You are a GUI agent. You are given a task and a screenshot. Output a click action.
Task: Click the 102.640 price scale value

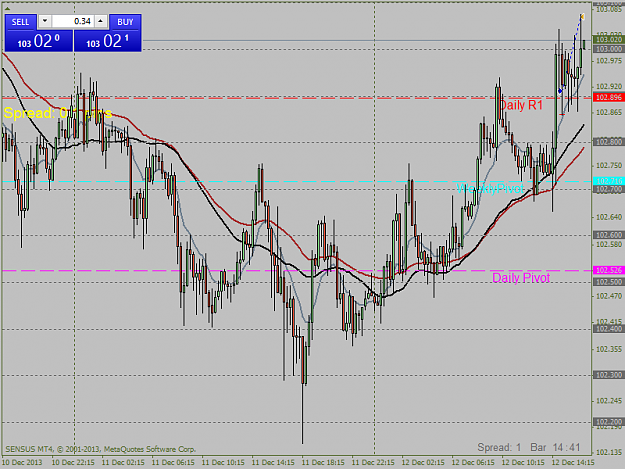click(609, 217)
